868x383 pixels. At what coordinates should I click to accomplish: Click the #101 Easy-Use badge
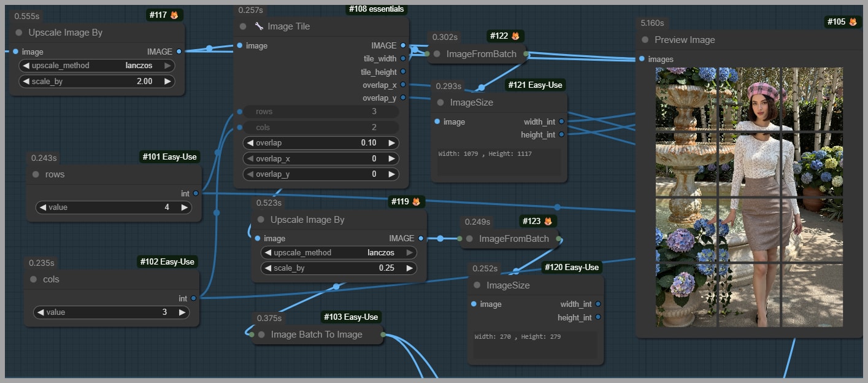click(x=170, y=157)
